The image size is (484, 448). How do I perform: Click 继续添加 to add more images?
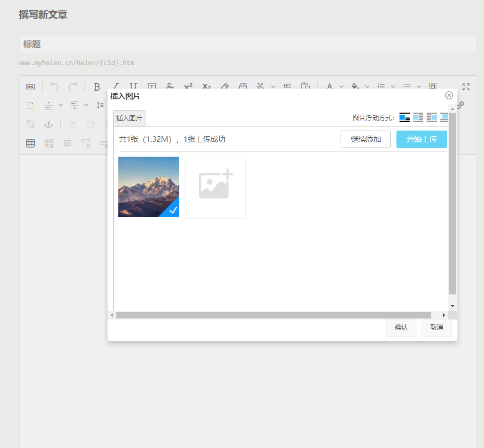[365, 139]
